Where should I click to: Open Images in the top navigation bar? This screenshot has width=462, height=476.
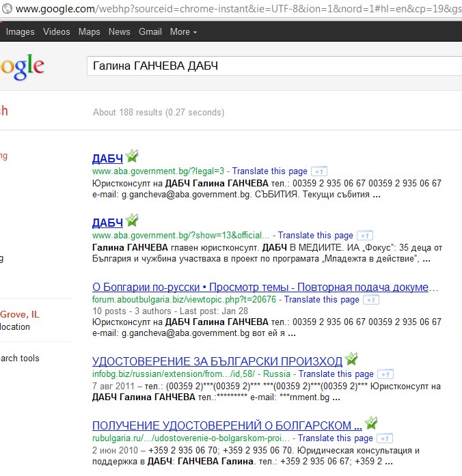coord(21,32)
